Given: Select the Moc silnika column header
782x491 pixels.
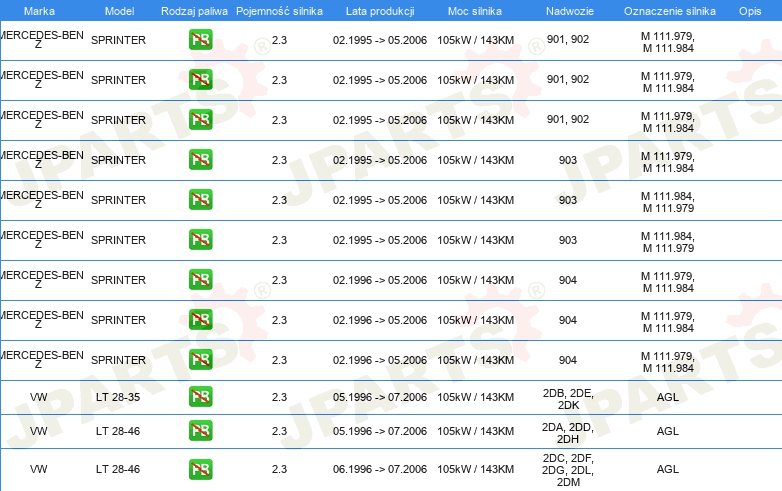Looking at the screenshot, I should click(x=475, y=10).
